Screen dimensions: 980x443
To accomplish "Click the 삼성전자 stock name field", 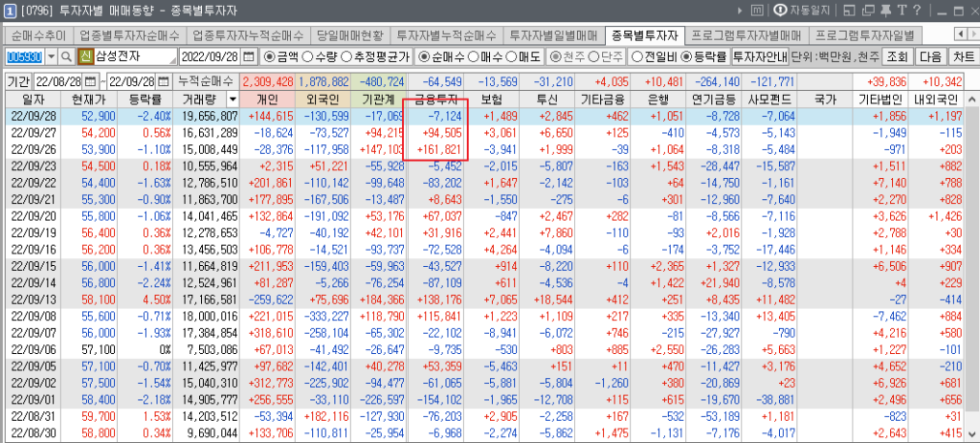I will [x=135, y=57].
